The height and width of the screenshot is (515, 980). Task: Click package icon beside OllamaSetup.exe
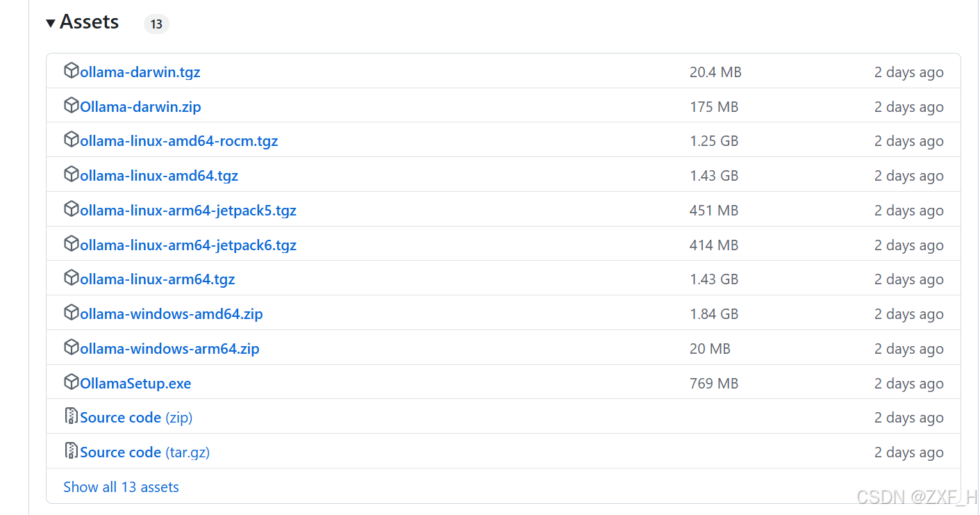pyautogui.click(x=71, y=382)
